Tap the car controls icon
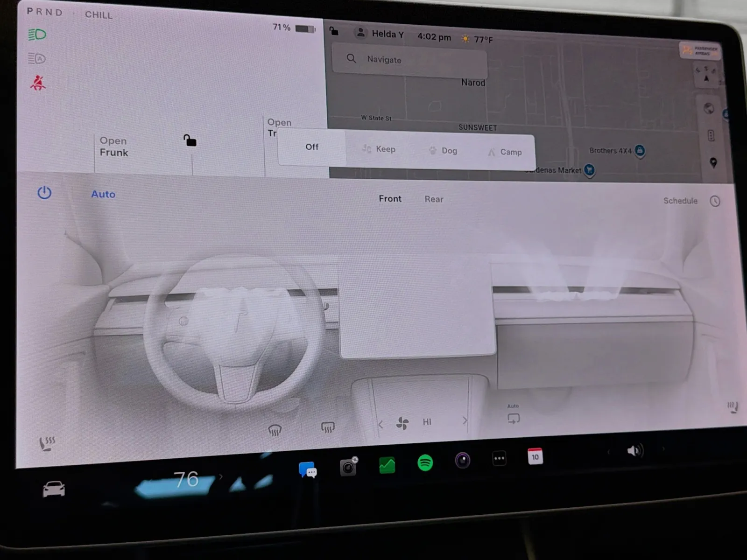747x560 pixels. (54, 489)
